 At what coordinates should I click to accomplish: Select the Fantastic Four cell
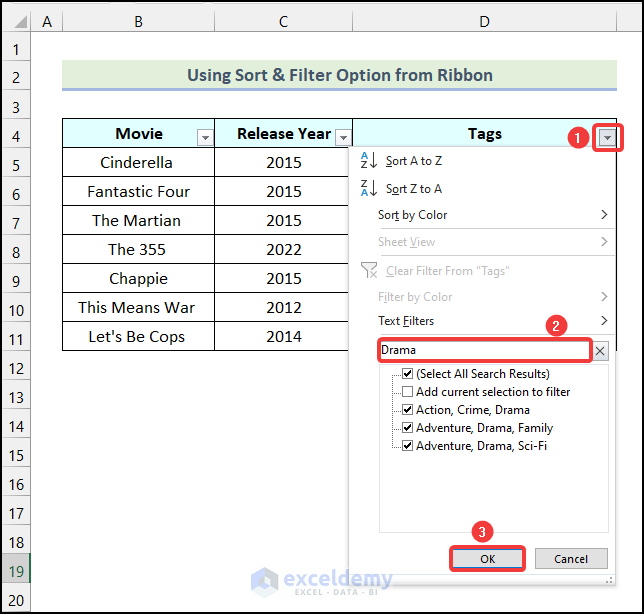pyautogui.click(x=138, y=191)
